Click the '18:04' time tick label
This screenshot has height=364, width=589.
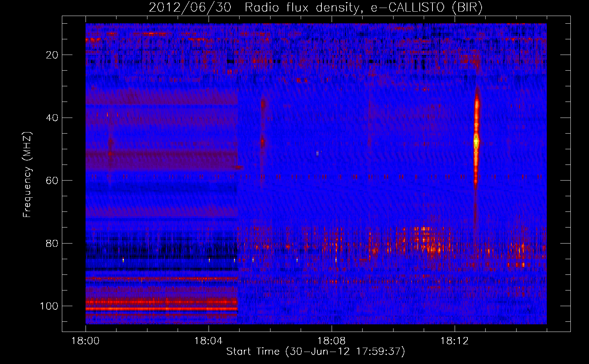pos(209,341)
